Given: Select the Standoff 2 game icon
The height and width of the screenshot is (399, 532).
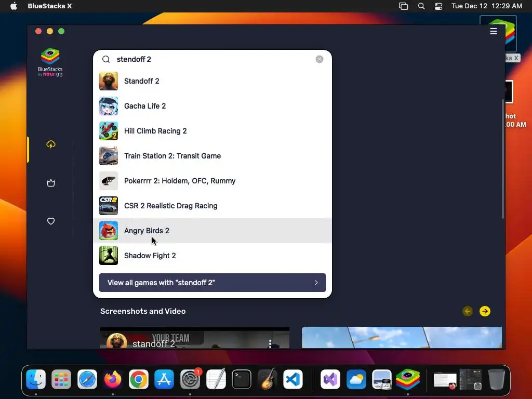Looking at the screenshot, I should pyautogui.click(x=109, y=81).
